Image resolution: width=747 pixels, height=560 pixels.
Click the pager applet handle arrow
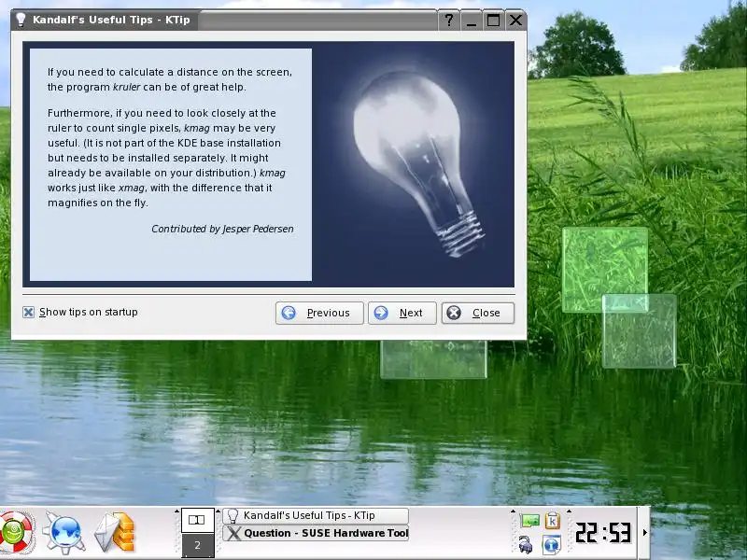point(176,511)
